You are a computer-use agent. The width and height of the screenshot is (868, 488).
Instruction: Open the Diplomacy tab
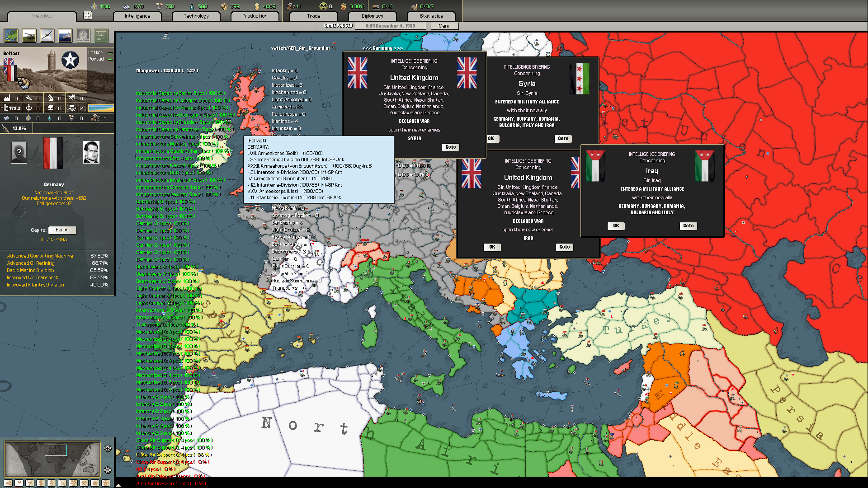coord(372,16)
